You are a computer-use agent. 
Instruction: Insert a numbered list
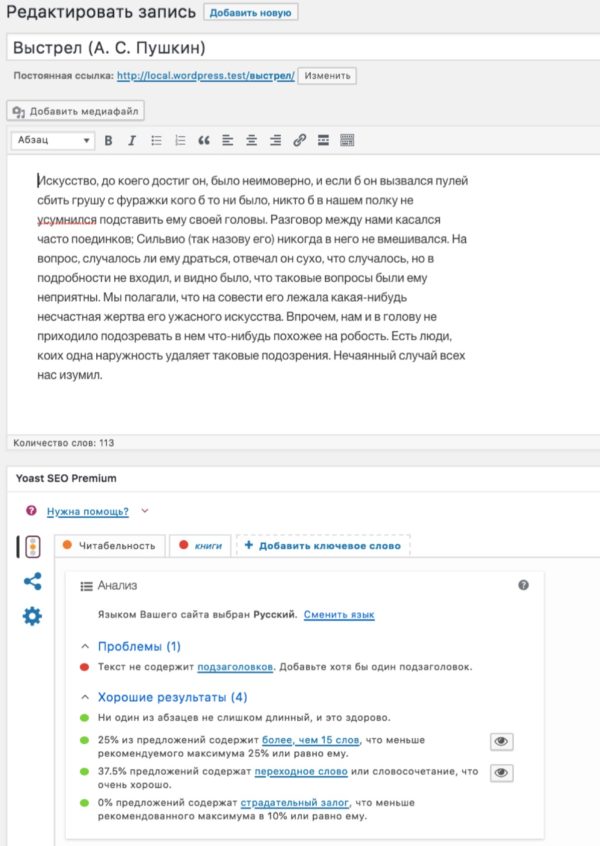pos(180,140)
